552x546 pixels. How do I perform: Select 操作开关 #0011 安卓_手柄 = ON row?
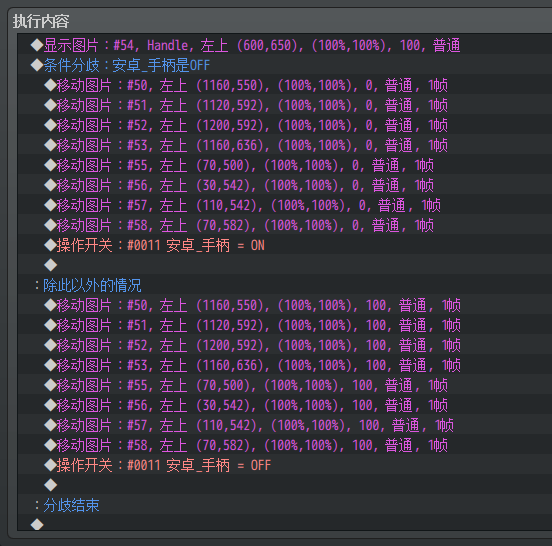[284, 245]
